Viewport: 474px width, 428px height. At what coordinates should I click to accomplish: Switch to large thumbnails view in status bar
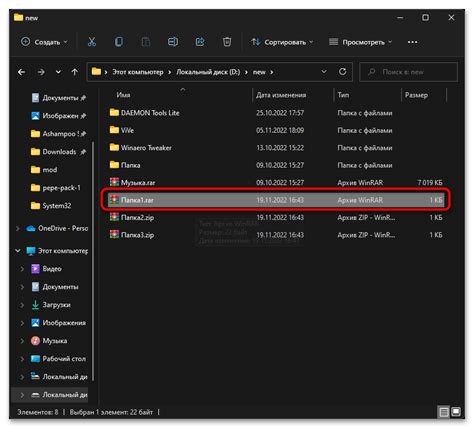tap(456, 412)
